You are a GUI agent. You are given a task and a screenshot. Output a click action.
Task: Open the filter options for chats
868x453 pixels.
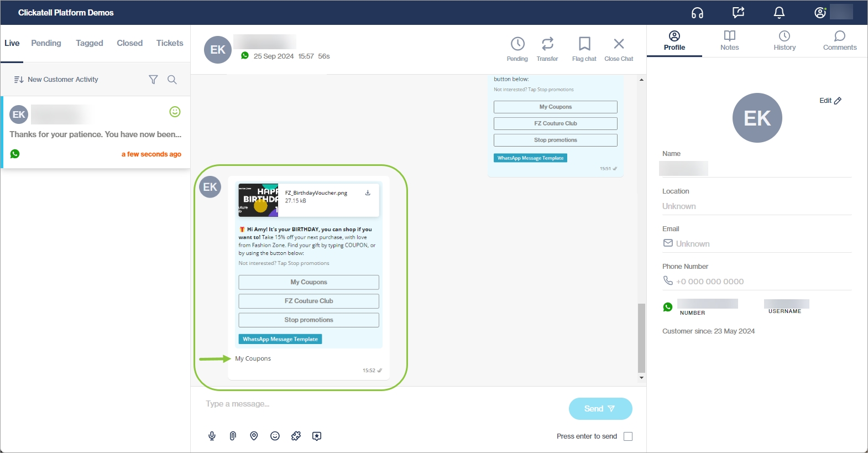tap(153, 80)
